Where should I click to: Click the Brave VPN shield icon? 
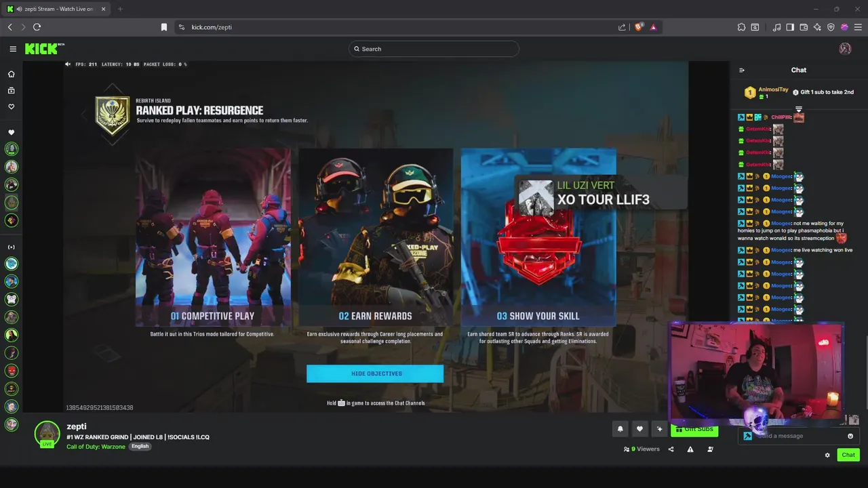point(831,27)
